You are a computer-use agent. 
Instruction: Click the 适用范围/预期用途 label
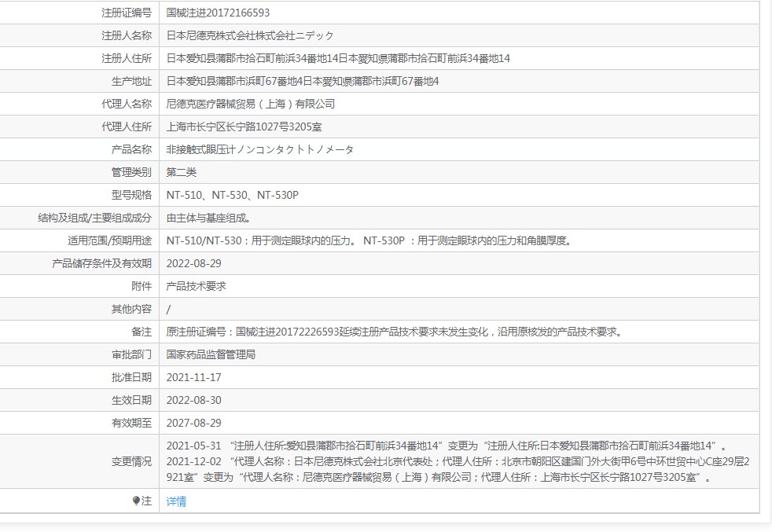(x=109, y=240)
